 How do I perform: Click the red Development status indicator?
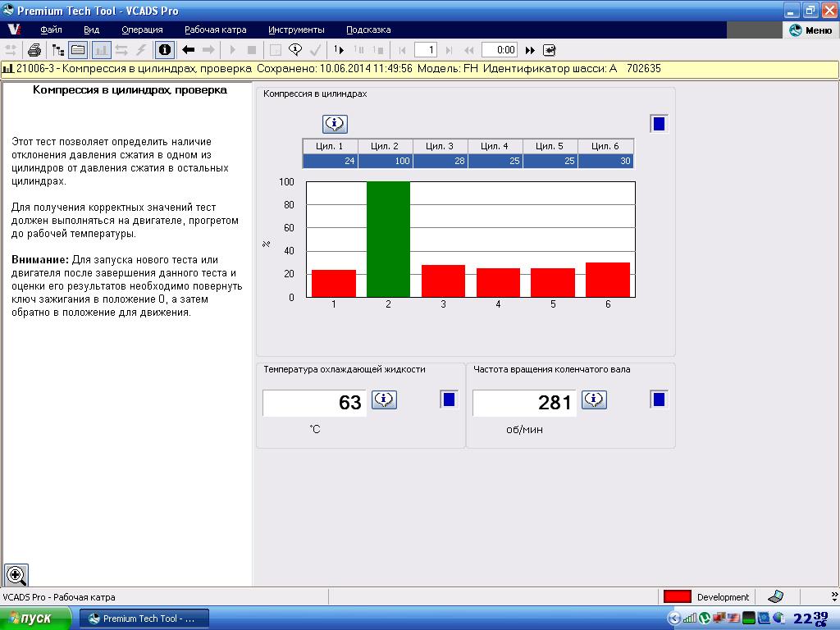tap(677, 597)
